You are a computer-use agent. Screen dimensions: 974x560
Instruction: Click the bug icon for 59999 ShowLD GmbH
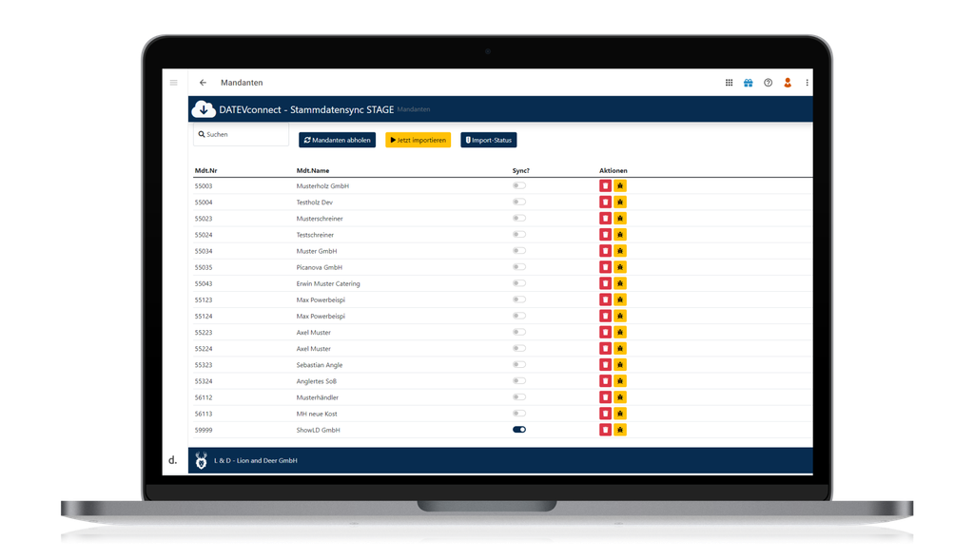[620, 430]
